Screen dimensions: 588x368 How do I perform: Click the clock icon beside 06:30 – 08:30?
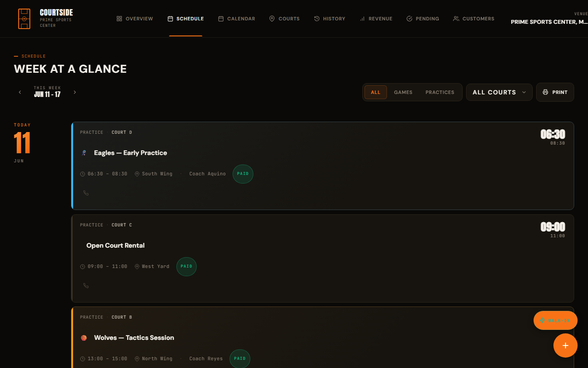click(83, 174)
